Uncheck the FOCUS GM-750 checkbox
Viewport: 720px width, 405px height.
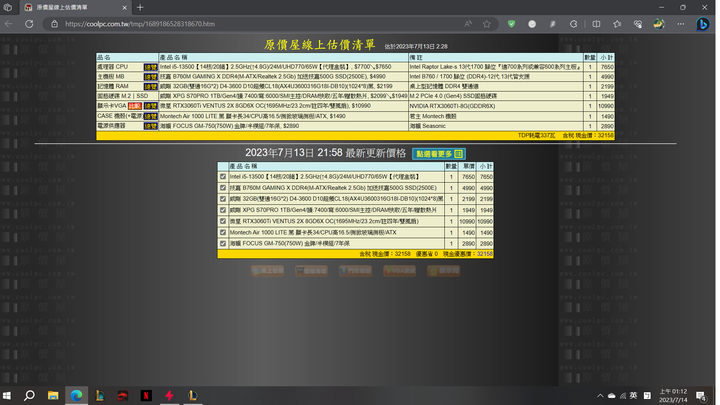pyautogui.click(x=223, y=243)
